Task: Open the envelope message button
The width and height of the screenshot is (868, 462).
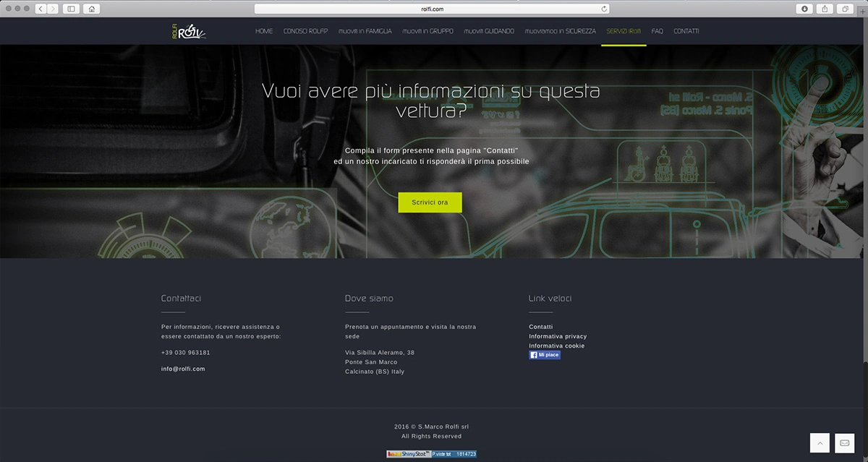Action: click(x=844, y=442)
